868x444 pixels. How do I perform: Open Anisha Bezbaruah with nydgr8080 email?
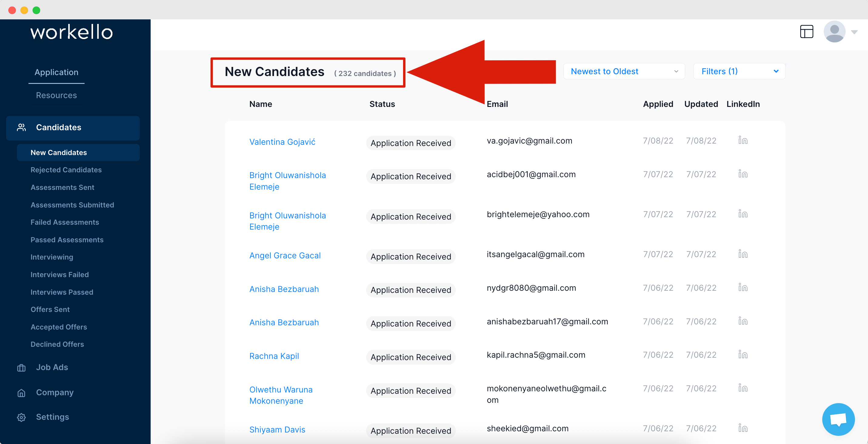[284, 289]
